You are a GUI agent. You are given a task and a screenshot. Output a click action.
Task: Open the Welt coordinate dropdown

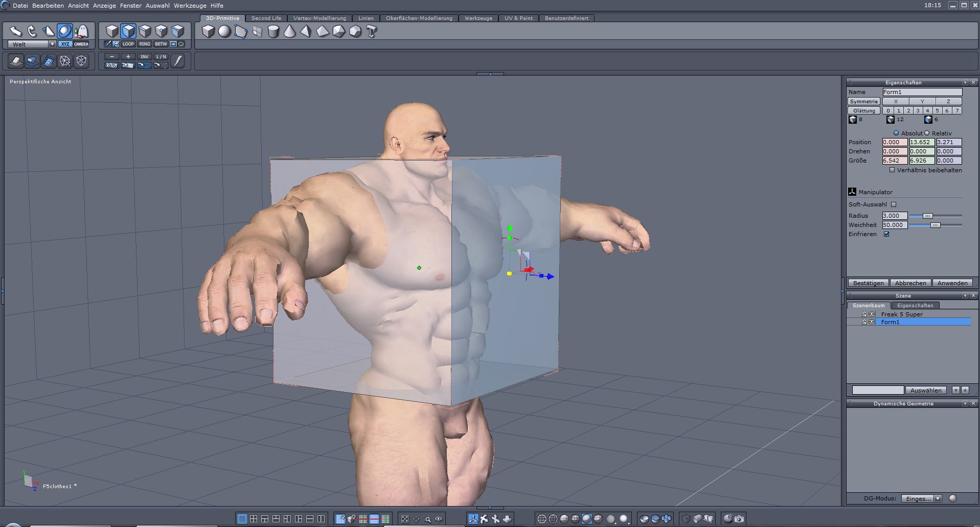52,44
